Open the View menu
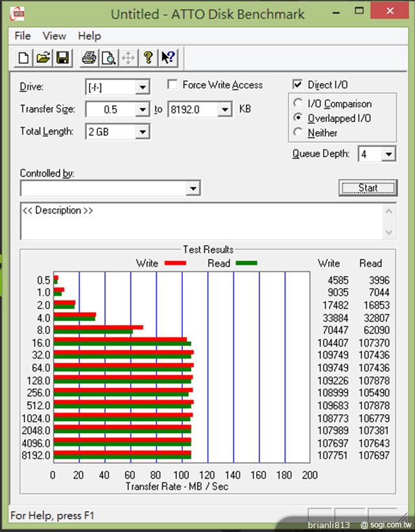The image size is (415, 532). coord(54,36)
